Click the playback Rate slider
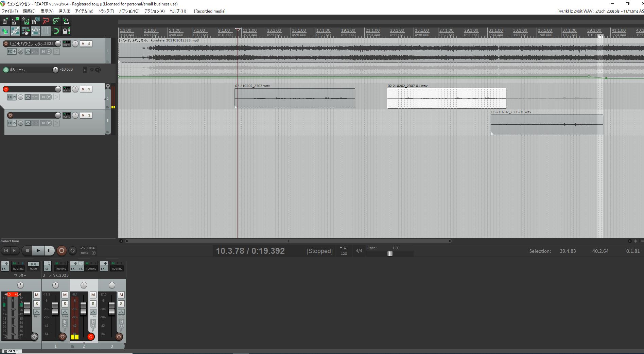Viewport: 644px width, 354px height. (390, 253)
